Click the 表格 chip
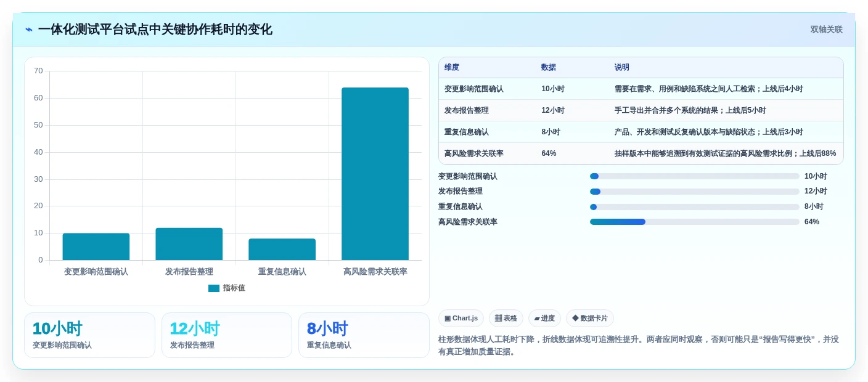 click(x=506, y=319)
